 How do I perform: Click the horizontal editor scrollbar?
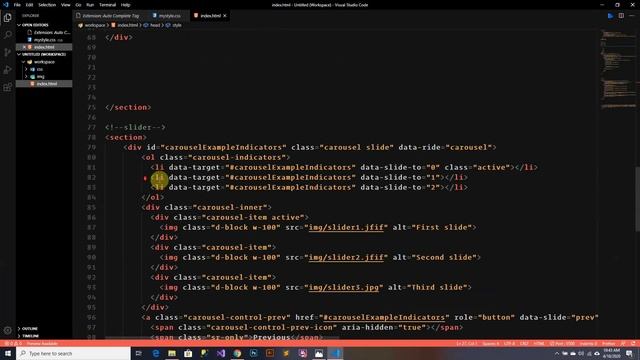point(222,338)
